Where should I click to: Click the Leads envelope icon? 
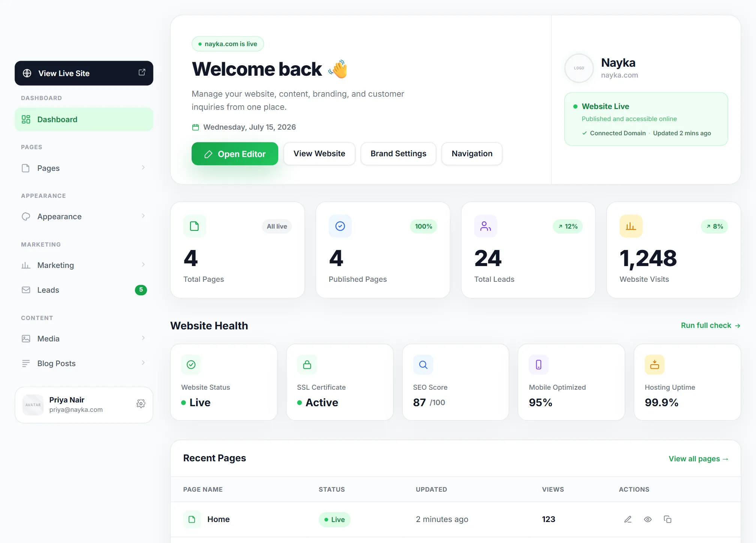coord(26,290)
